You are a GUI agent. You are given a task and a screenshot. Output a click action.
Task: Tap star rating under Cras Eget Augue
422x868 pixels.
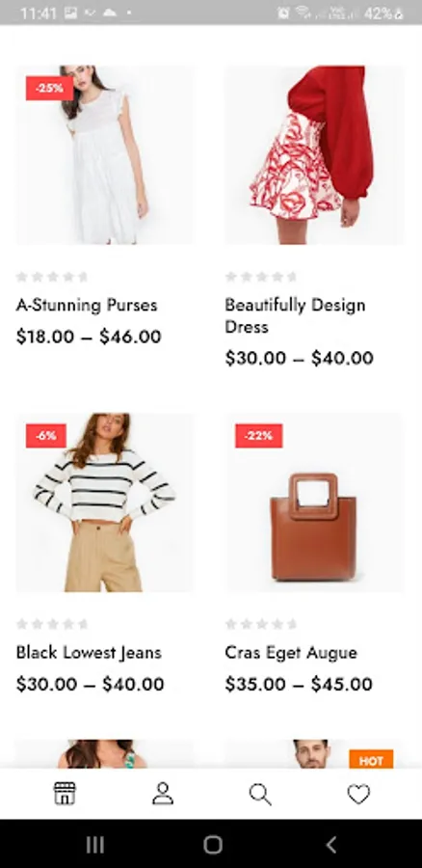point(261,624)
